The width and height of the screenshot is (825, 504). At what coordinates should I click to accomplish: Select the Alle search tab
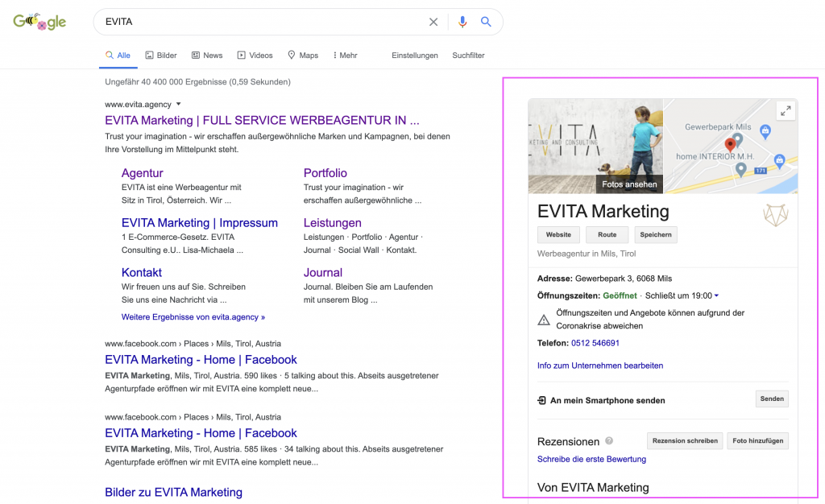tap(118, 56)
